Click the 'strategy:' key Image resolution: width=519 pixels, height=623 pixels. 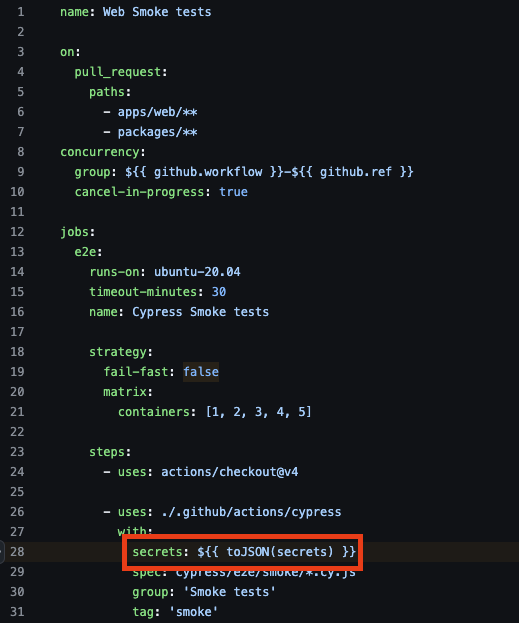point(121,352)
